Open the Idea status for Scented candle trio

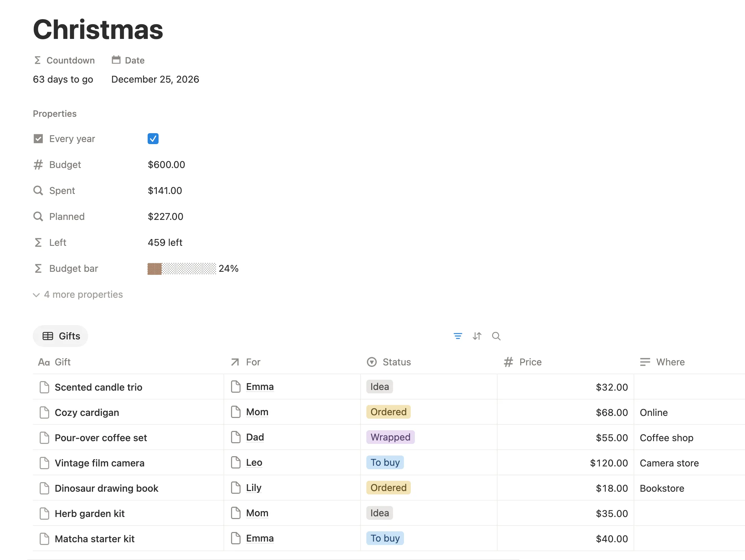(380, 387)
